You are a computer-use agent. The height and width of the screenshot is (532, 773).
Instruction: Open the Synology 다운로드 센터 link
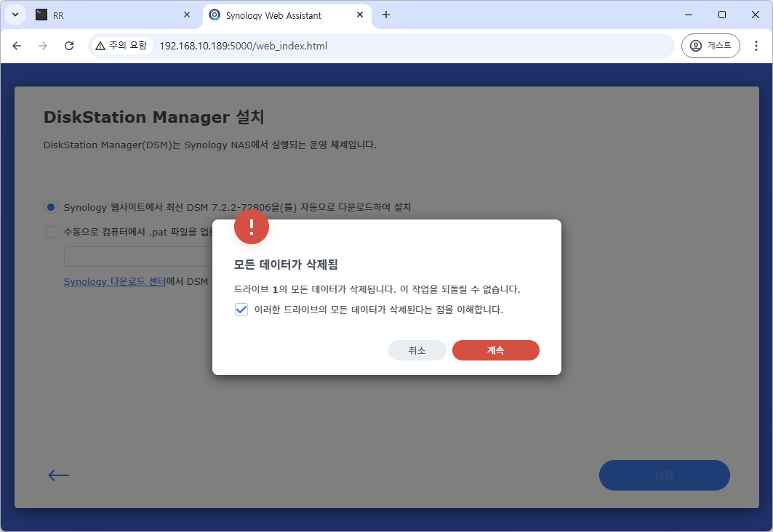point(114,281)
